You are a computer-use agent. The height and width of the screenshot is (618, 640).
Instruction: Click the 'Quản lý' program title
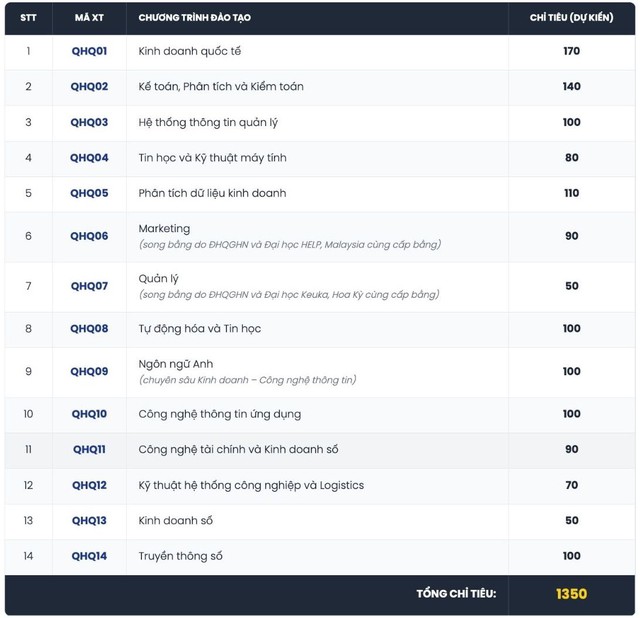pyautogui.click(x=159, y=278)
